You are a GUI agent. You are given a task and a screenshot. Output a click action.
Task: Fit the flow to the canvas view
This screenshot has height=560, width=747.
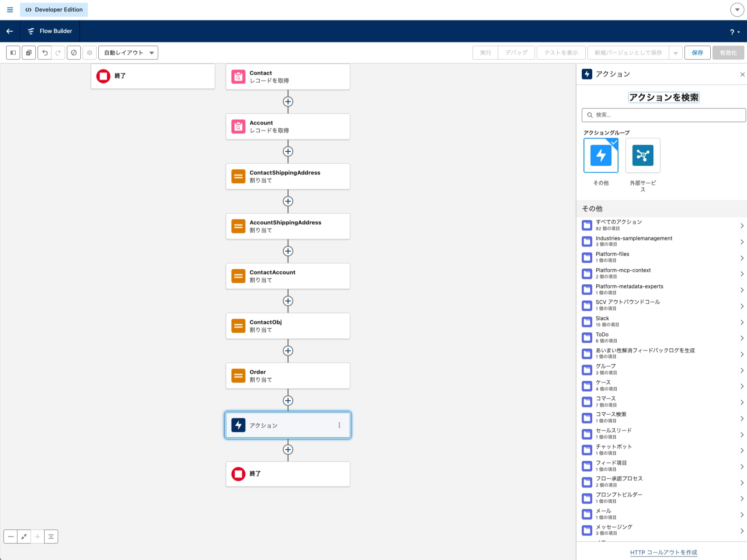pyautogui.click(x=24, y=536)
